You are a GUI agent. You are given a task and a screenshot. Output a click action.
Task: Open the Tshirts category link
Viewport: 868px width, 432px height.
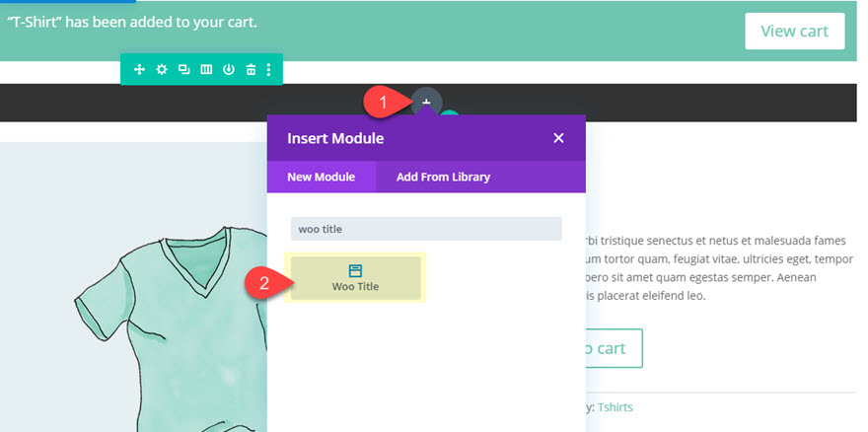point(615,407)
